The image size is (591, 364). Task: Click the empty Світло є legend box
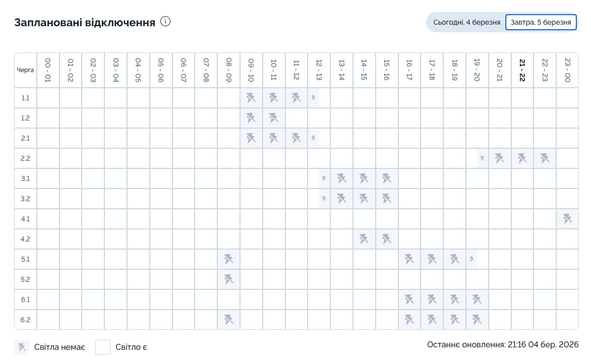click(103, 347)
